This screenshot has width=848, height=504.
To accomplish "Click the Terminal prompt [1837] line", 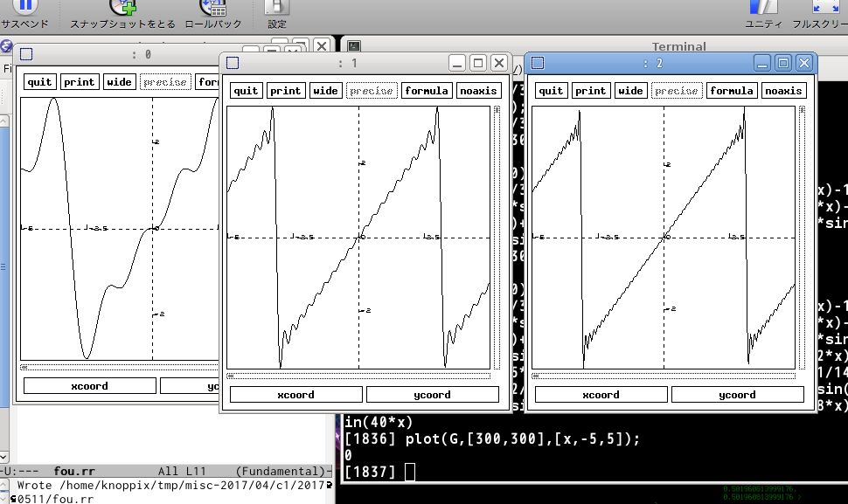I will click(380, 472).
